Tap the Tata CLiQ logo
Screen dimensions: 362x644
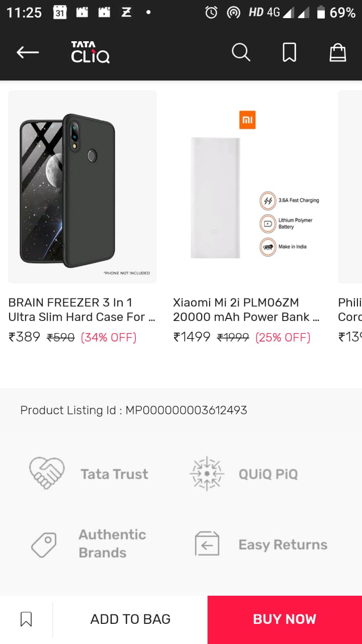pyautogui.click(x=90, y=52)
